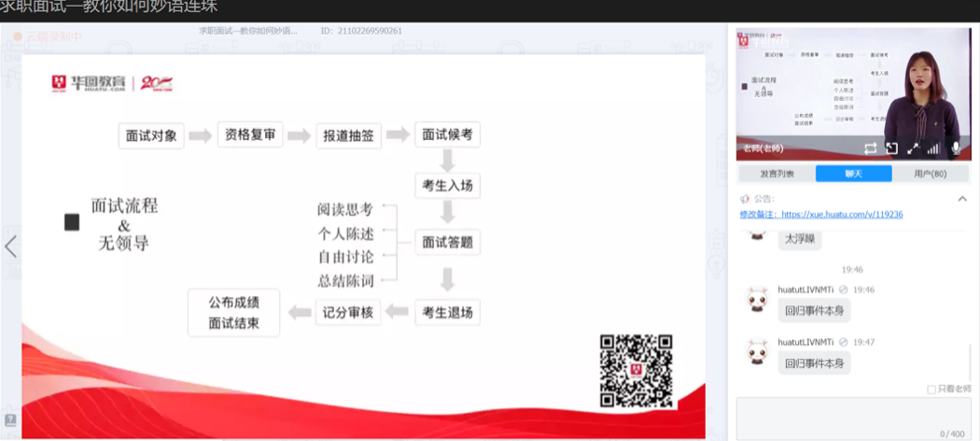Click the pop-out video window icon
Screen dimensions: 980x441
(891, 149)
